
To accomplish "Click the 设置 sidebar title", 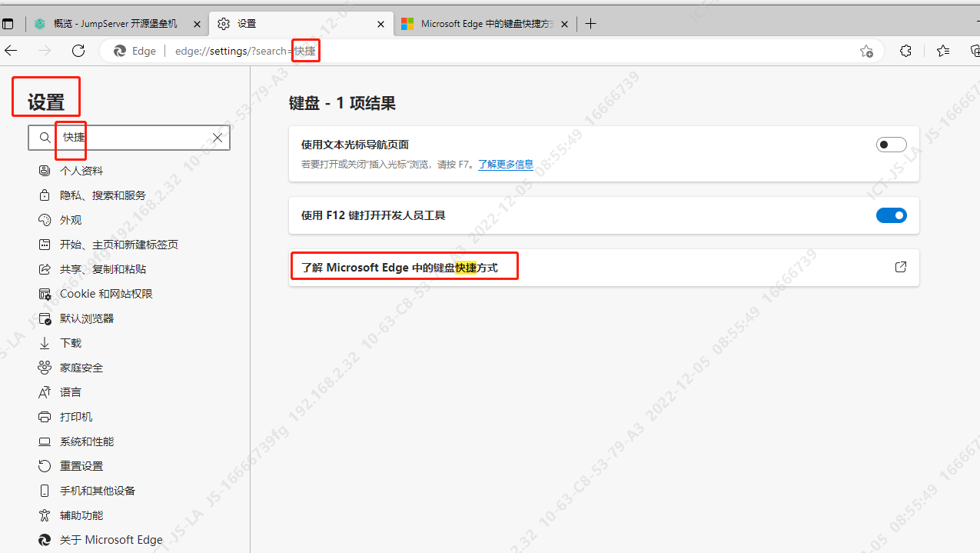I will [x=46, y=102].
